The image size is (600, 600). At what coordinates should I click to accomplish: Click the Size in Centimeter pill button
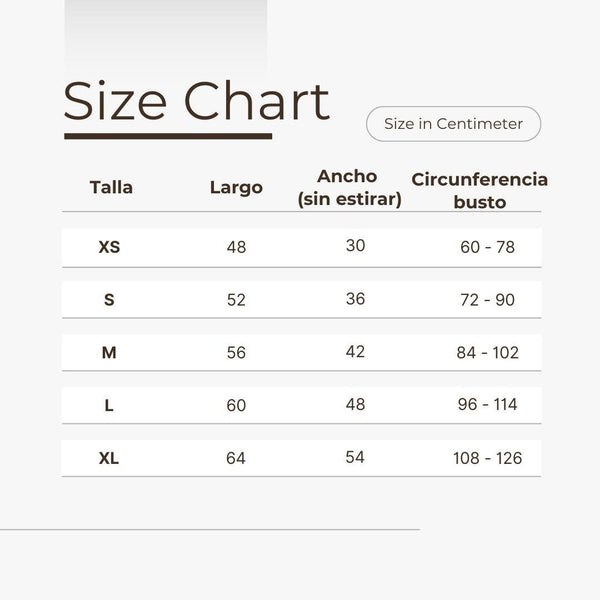tap(453, 124)
